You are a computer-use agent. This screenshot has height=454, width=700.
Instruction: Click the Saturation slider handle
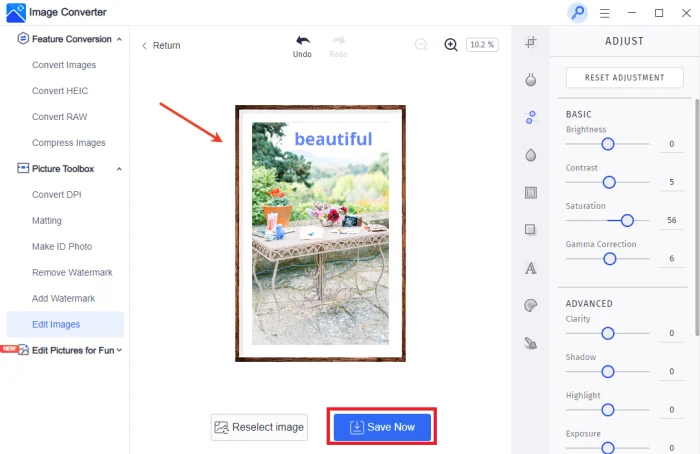pyautogui.click(x=627, y=220)
